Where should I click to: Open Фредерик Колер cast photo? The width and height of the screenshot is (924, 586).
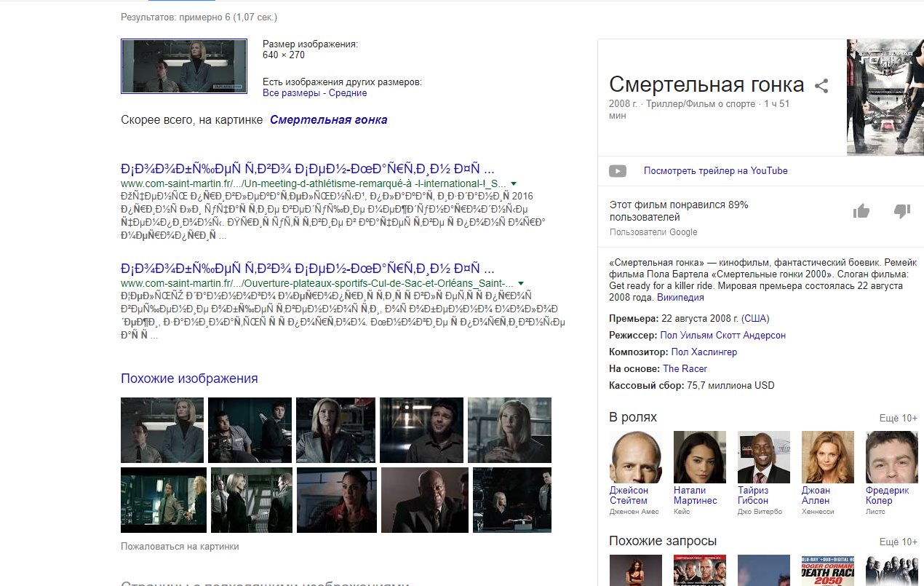click(x=892, y=457)
